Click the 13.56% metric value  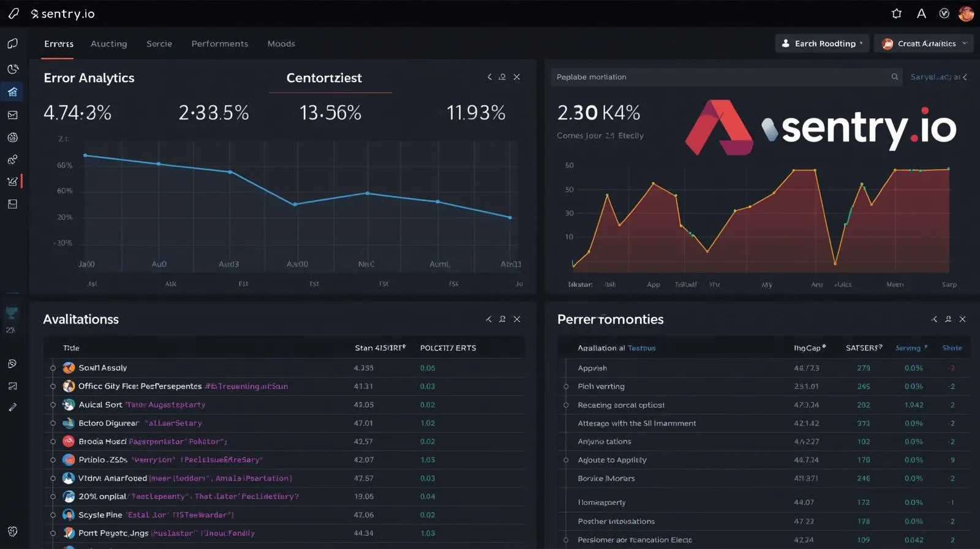pos(330,113)
